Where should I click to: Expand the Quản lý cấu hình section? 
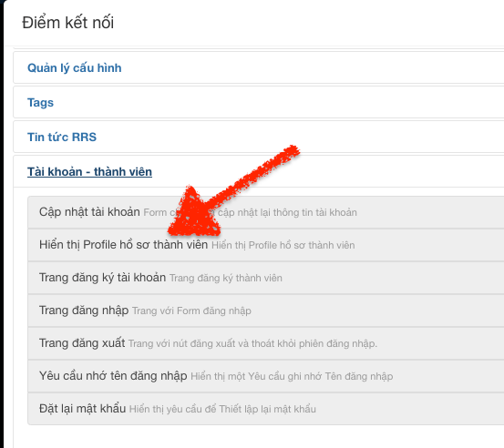(x=74, y=68)
